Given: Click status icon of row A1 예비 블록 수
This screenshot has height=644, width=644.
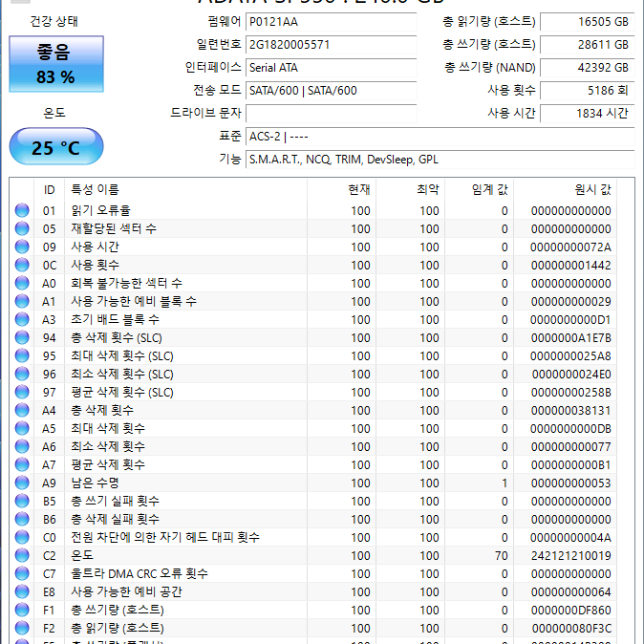Looking at the screenshot, I should tap(22, 301).
